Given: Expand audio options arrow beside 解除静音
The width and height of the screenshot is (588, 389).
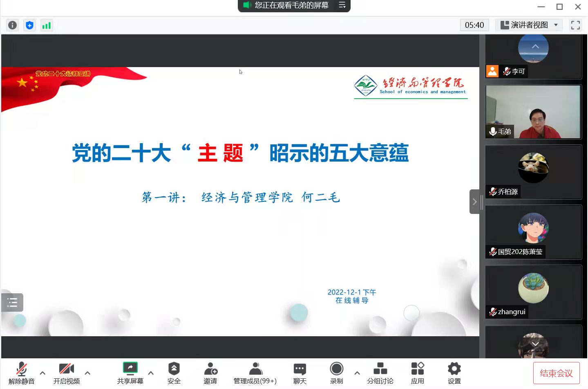Looking at the screenshot, I should (42, 373).
